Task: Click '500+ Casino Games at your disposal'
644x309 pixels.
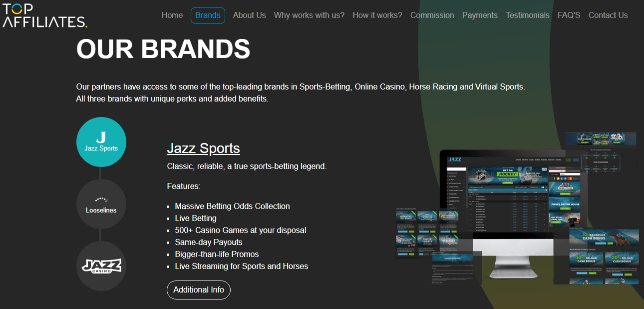Action: pyautogui.click(x=241, y=230)
